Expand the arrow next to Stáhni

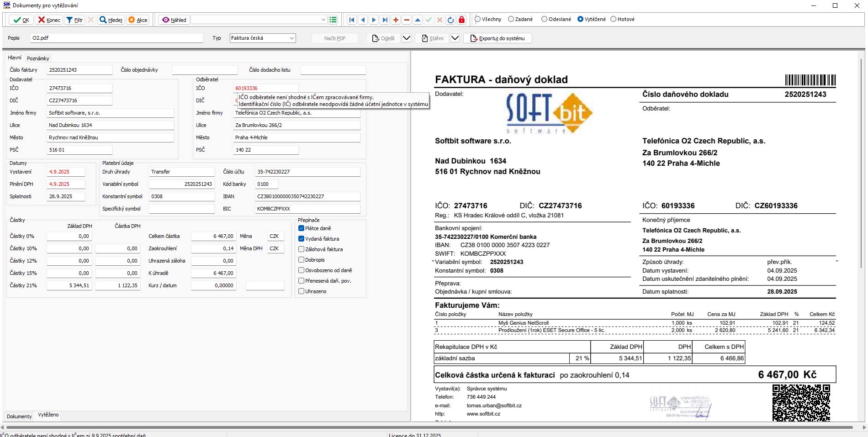pyautogui.click(x=455, y=38)
